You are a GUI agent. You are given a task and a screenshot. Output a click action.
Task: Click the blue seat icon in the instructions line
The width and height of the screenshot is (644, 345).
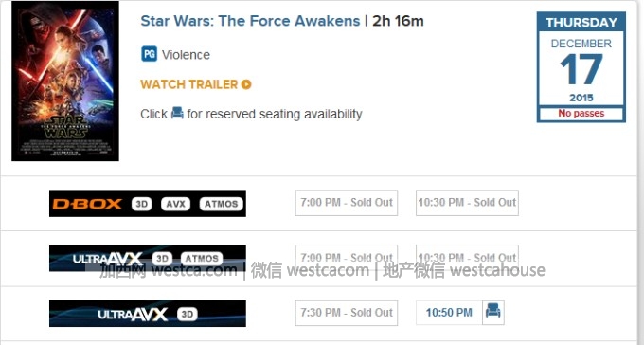pyautogui.click(x=177, y=113)
